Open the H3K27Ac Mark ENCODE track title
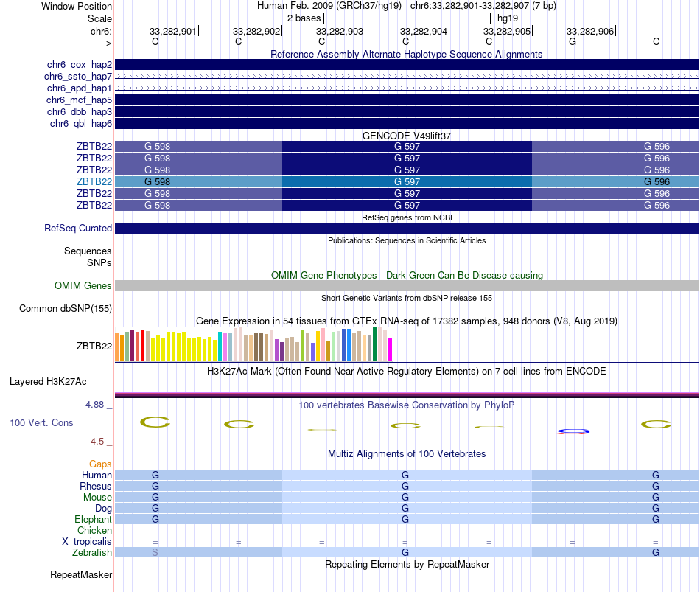Image resolution: width=700 pixels, height=592 pixels. pyautogui.click(x=407, y=372)
